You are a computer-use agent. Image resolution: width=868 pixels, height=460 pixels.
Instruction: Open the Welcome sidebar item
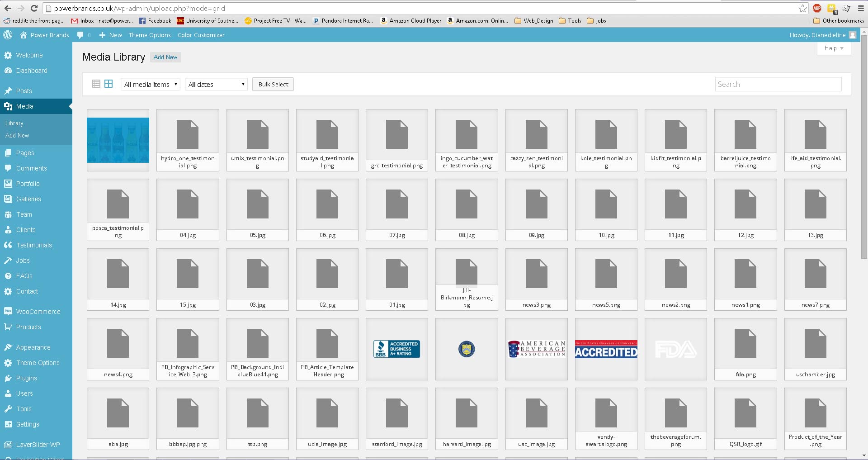point(36,55)
